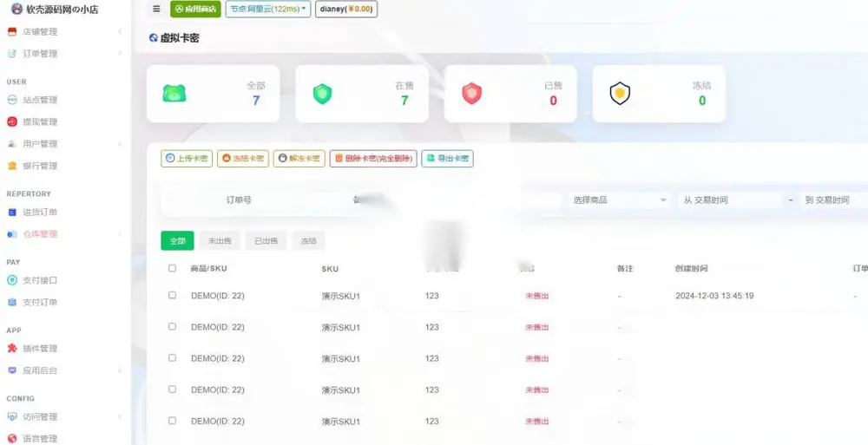Click the 订单管理 sidebar icon
Viewport: 868px width, 445px height.
[12, 54]
